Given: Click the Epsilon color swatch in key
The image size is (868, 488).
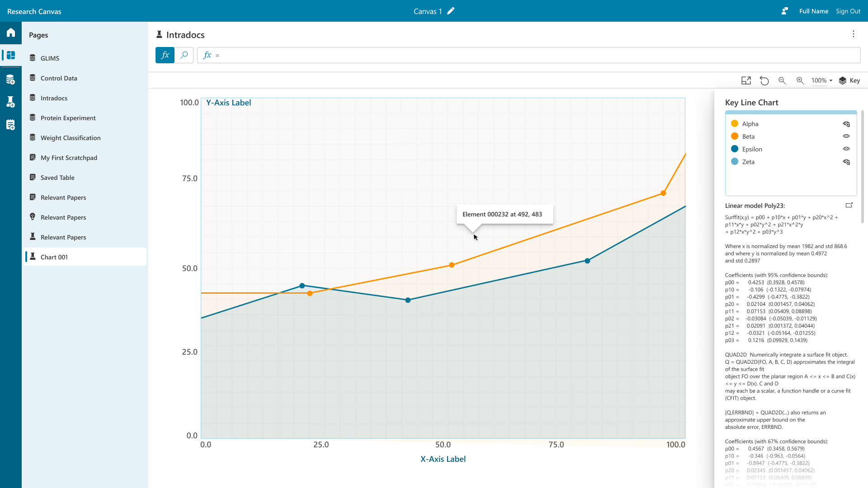Looking at the screenshot, I should point(735,149).
